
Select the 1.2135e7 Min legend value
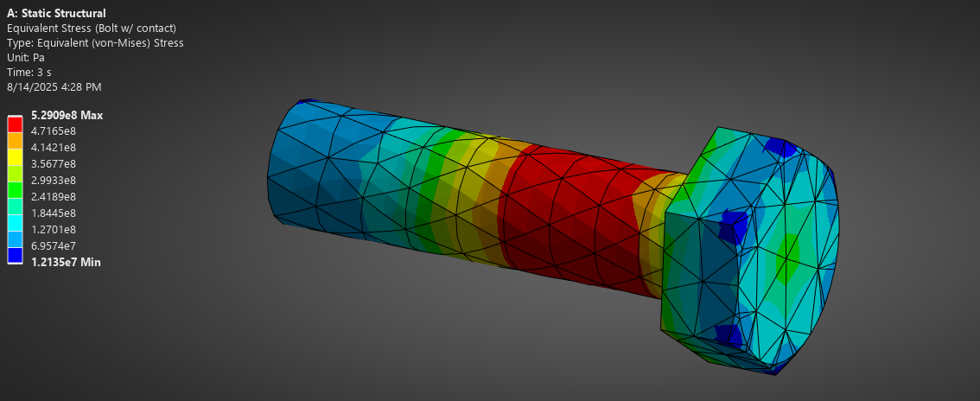(66, 263)
